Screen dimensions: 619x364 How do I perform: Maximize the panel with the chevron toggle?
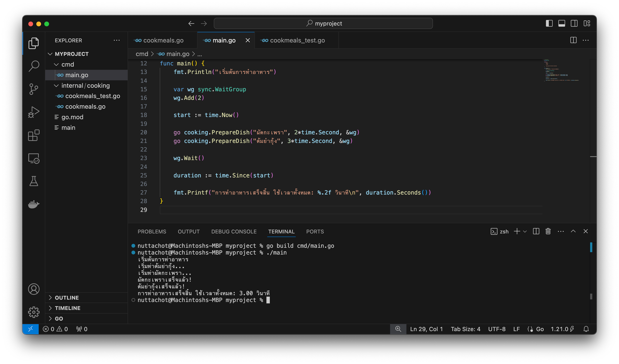coord(573,231)
